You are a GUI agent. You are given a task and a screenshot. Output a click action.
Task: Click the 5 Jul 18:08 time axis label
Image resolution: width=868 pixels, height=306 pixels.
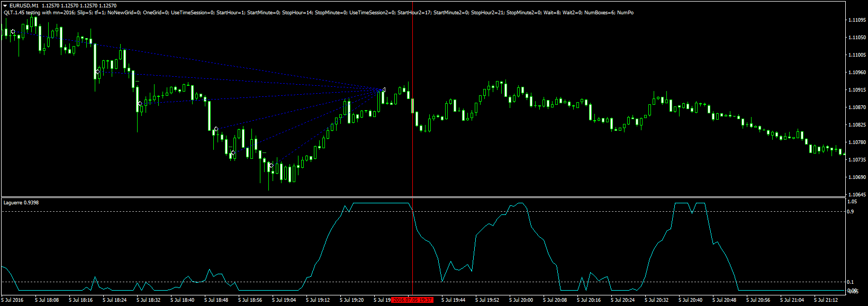(47, 300)
